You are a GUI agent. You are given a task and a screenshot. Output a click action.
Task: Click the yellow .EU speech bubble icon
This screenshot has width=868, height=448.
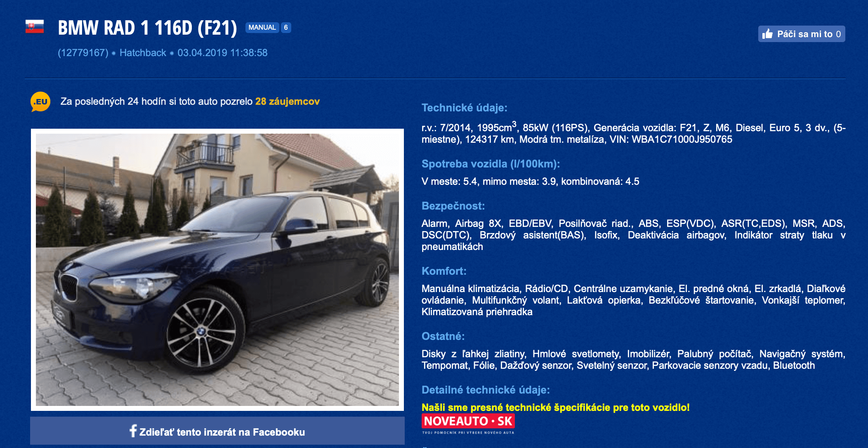pyautogui.click(x=40, y=102)
